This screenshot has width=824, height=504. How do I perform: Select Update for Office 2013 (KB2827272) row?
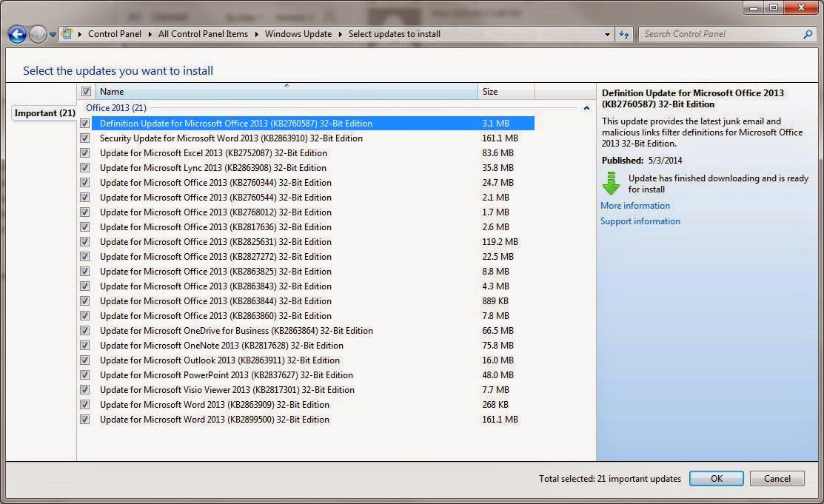pos(313,257)
